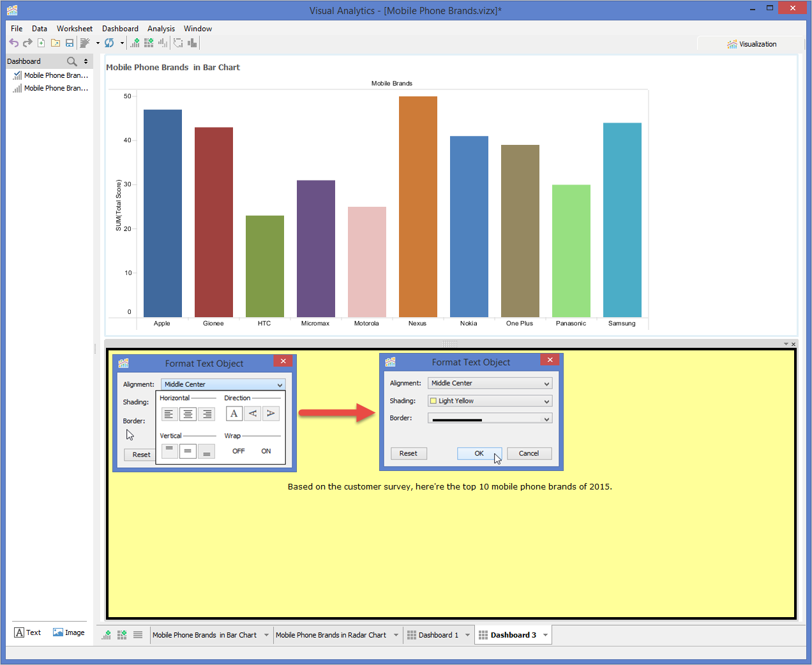Open the dropdown arrow of the Radar Chart tab
This screenshot has height=665, width=812.
click(x=396, y=635)
